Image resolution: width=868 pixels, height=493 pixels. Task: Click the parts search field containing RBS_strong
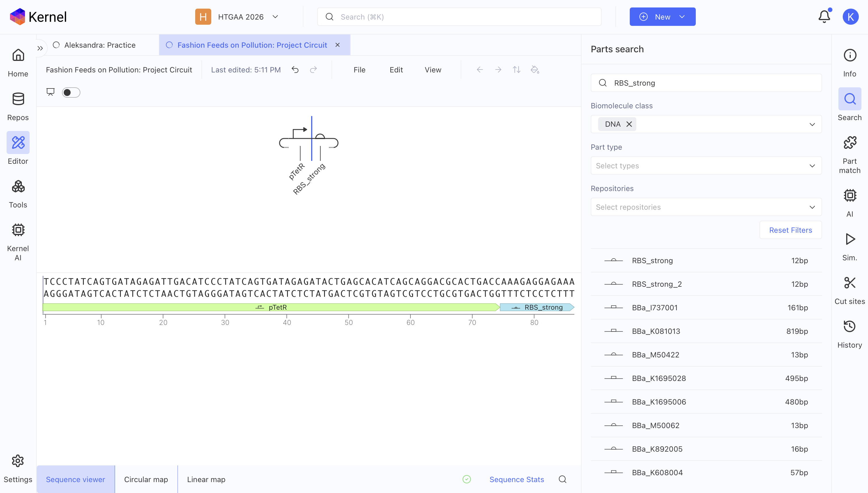click(x=706, y=83)
